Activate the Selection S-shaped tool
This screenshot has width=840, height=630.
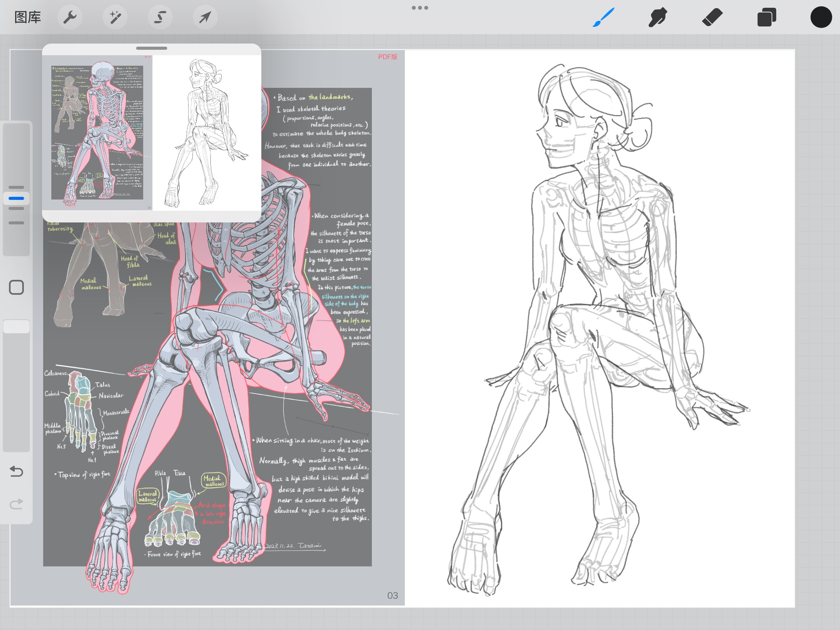[x=160, y=17]
